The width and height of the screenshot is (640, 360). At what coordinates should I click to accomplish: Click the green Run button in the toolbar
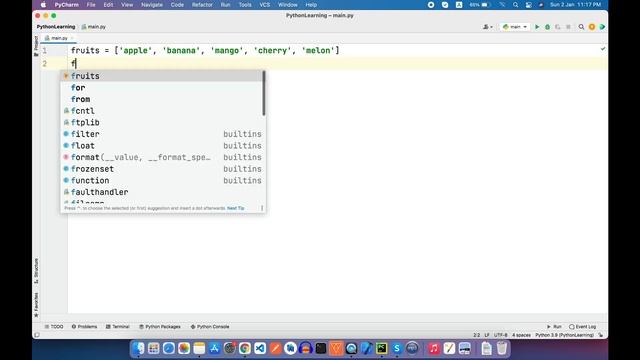tap(537, 27)
